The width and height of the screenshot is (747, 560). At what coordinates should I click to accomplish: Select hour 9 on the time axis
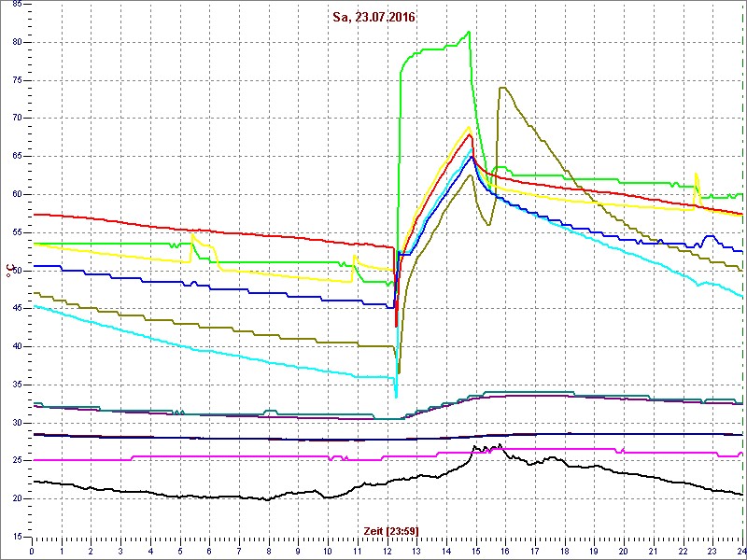[x=298, y=551]
